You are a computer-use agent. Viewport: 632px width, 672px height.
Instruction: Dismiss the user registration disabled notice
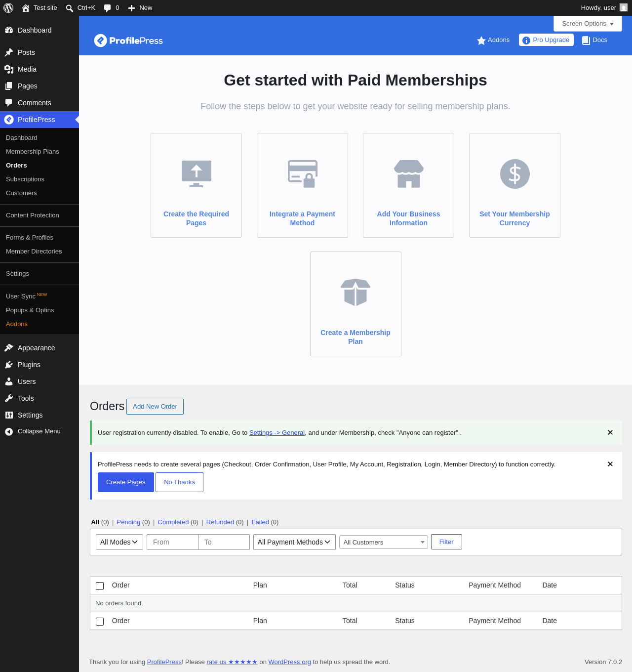610,432
